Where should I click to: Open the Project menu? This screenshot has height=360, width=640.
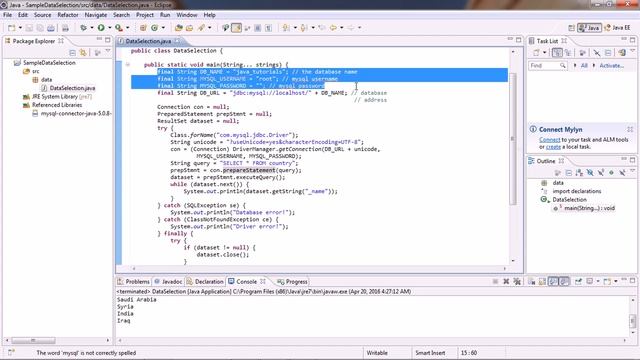145,15
